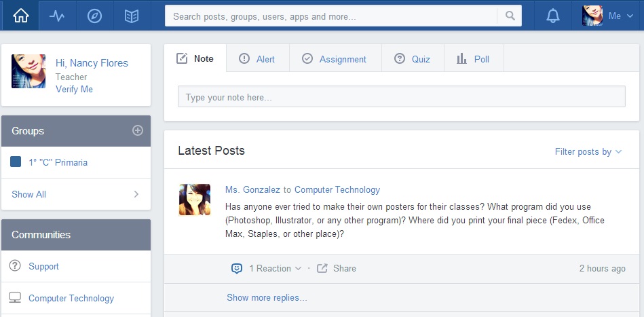Open the 1° "C" Primaria group
644x317 pixels.
(58, 162)
